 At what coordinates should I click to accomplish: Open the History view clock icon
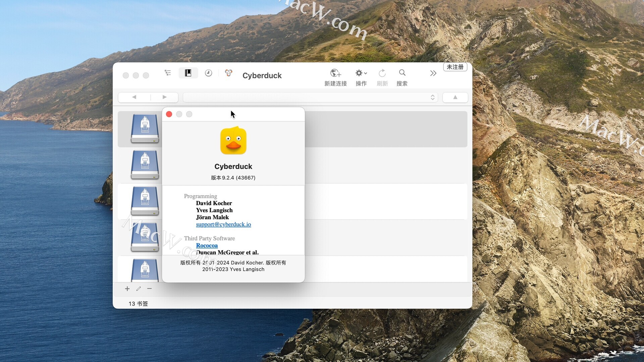pos(208,73)
